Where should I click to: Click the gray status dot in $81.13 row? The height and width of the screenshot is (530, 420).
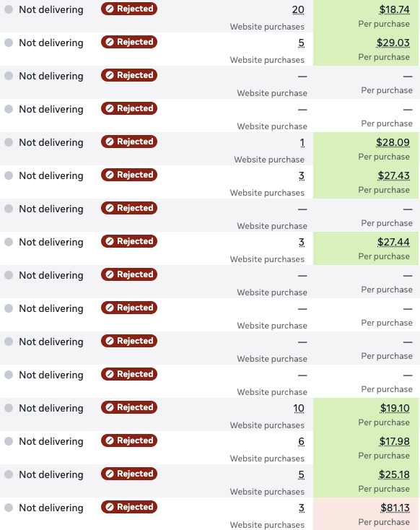click(x=9, y=508)
